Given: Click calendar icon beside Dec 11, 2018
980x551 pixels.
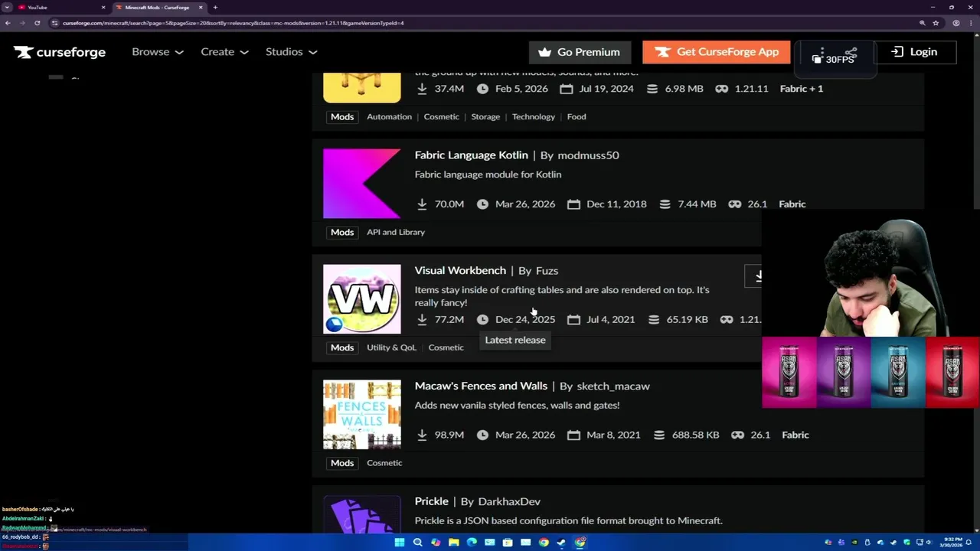Looking at the screenshot, I should tap(573, 204).
